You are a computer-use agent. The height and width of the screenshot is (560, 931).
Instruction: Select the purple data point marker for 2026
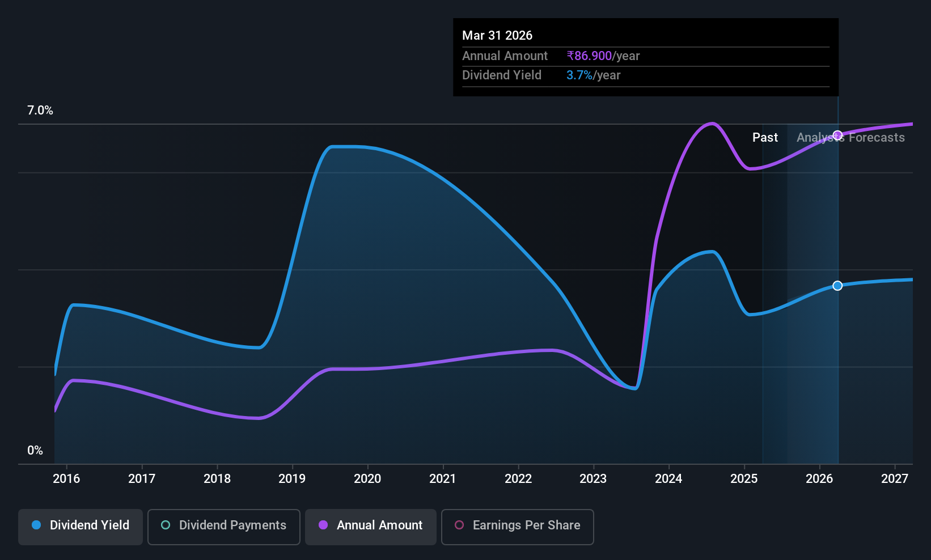click(x=837, y=135)
